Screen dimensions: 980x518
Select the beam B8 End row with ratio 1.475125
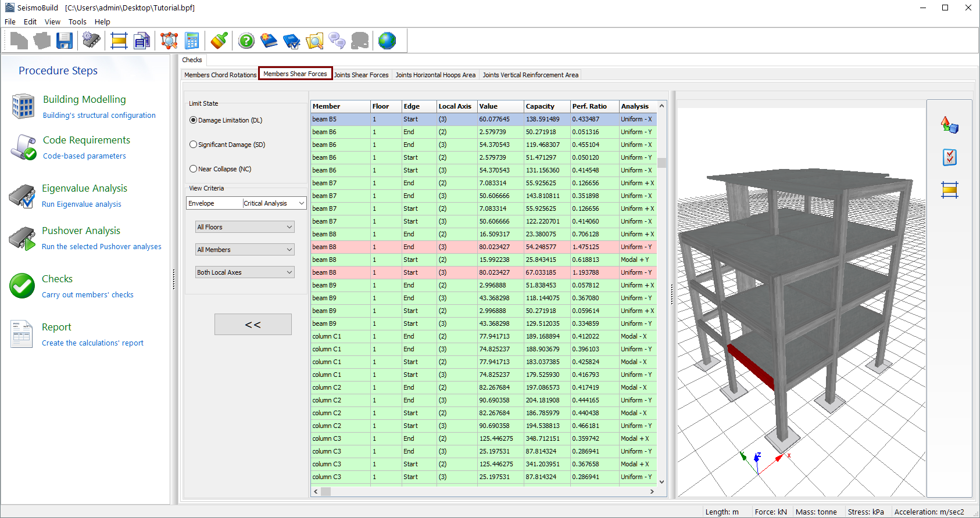[482, 247]
